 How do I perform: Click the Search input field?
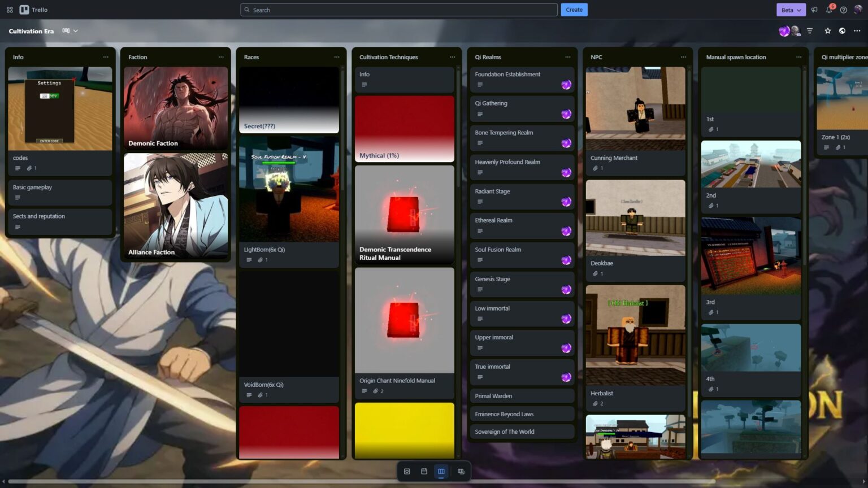tap(398, 10)
